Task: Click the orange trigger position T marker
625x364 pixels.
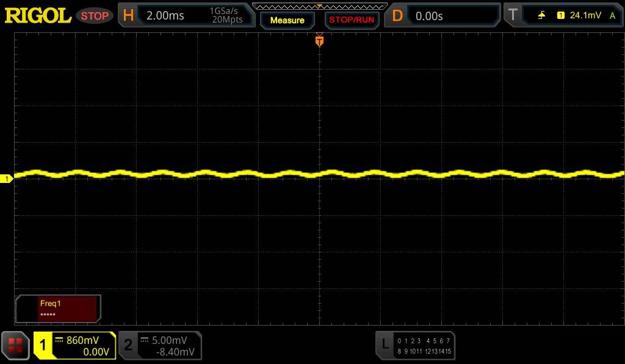Action: [x=319, y=41]
